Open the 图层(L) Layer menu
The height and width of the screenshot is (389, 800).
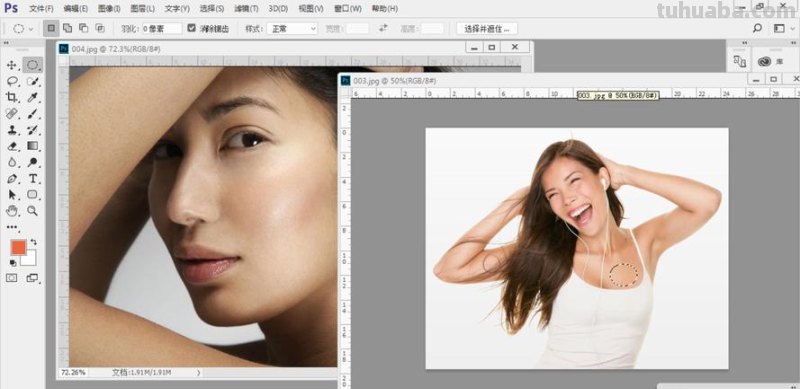click(x=142, y=9)
